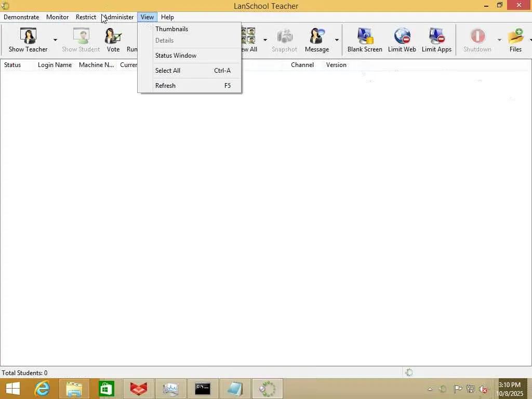The image size is (532, 399).
Task: Start a Vote from the toolbar
Action: (x=113, y=40)
